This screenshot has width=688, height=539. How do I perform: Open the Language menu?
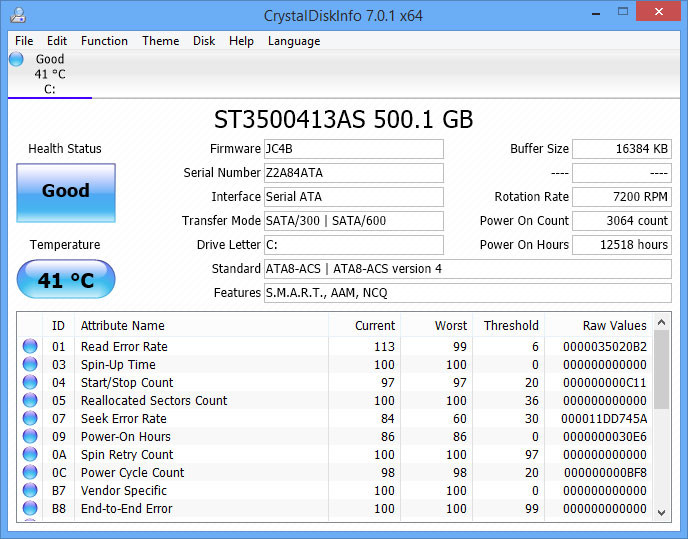pyautogui.click(x=294, y=41)
